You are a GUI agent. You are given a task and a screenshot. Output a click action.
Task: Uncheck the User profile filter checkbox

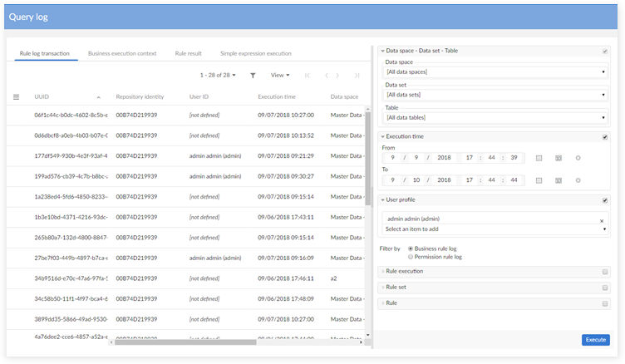[x=605, y=200]
